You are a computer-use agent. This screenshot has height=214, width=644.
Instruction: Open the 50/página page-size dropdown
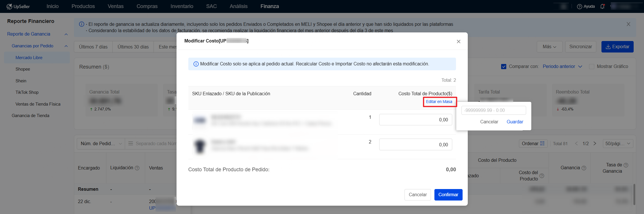pyautogui.click(x=618, y=143)
